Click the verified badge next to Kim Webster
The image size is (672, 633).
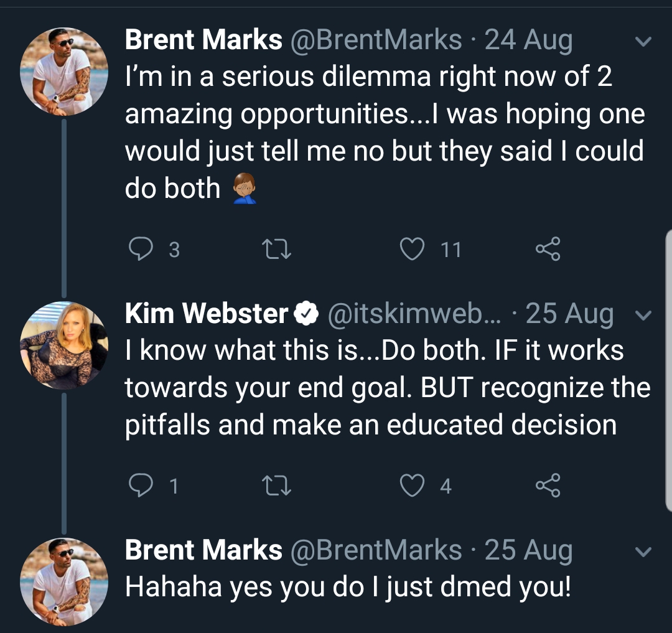coord(306,314)
